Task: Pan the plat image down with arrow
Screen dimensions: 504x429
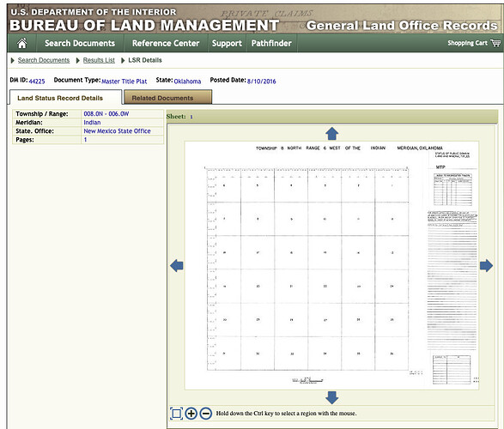Action: pyautogui.click(x=331, y=397)
